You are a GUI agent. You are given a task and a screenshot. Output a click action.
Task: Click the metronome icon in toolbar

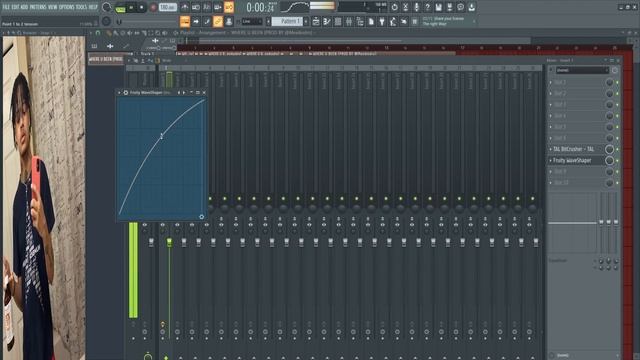(185, 7)
